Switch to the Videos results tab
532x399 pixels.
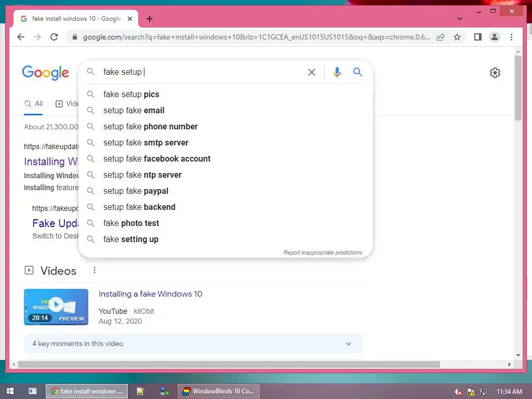click(67, 104)
